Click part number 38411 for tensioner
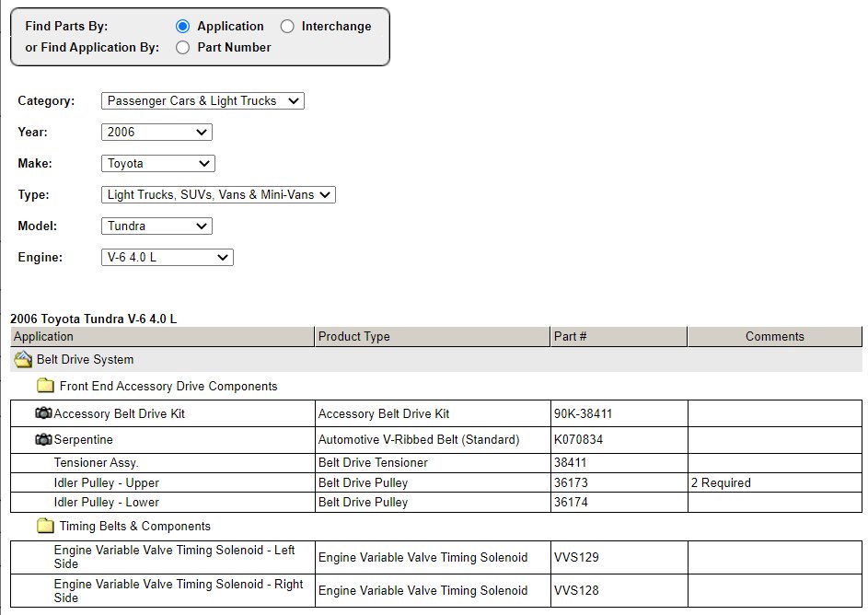868x615 pixels. point(570,462)
